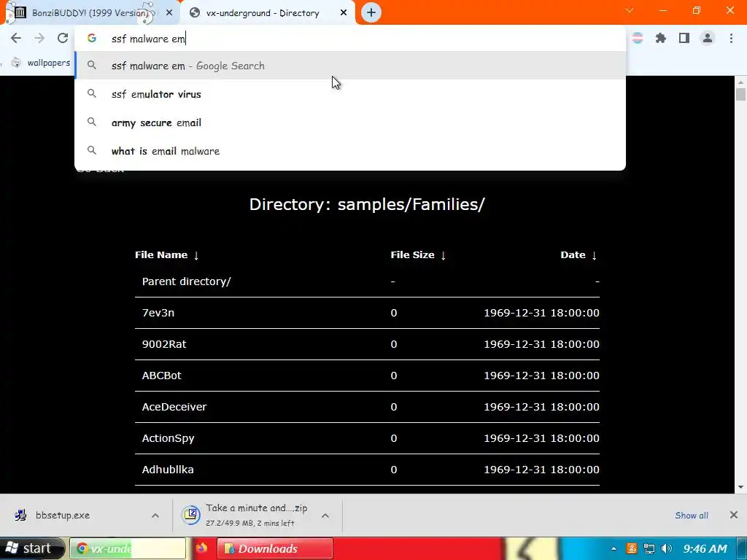
Task: Pick suggestion 'what is email malware'
Action: 350,151
